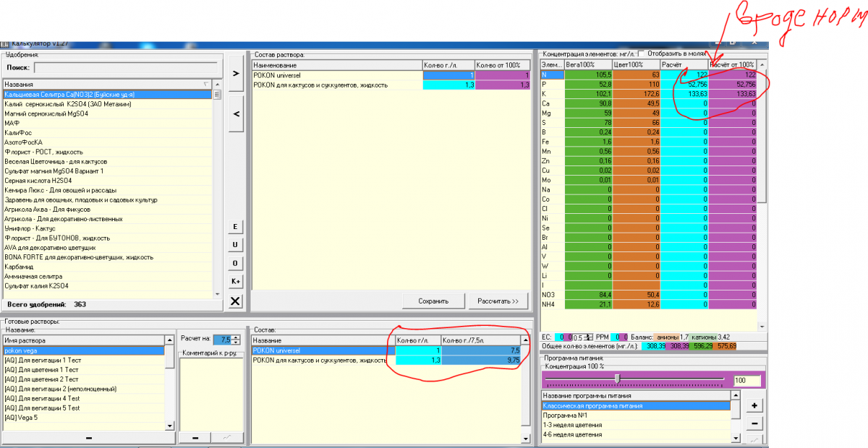Toggle the 'Отобразить в молях' checkbox
The width and height of the screenshot is (868, 448).
point(641,53)
